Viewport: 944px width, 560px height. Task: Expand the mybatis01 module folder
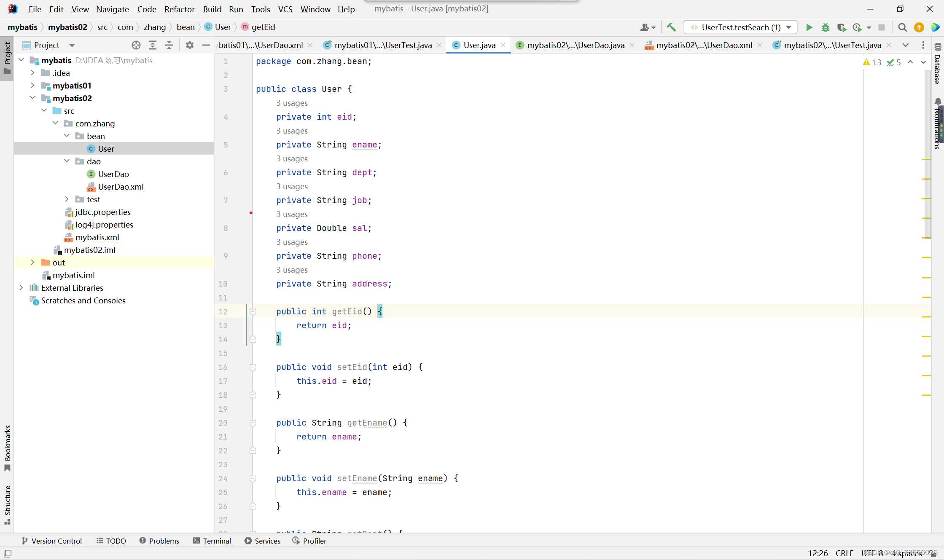(x=32, y=86)
